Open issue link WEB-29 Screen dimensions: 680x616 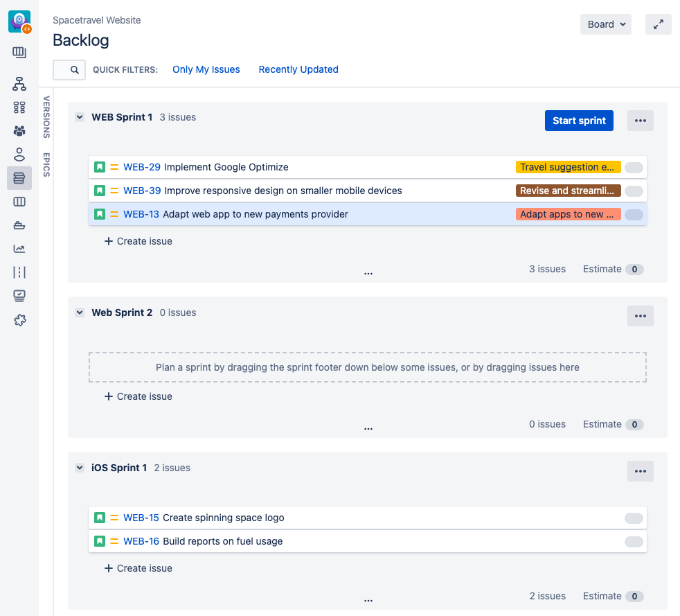click(x=142, y=167)
